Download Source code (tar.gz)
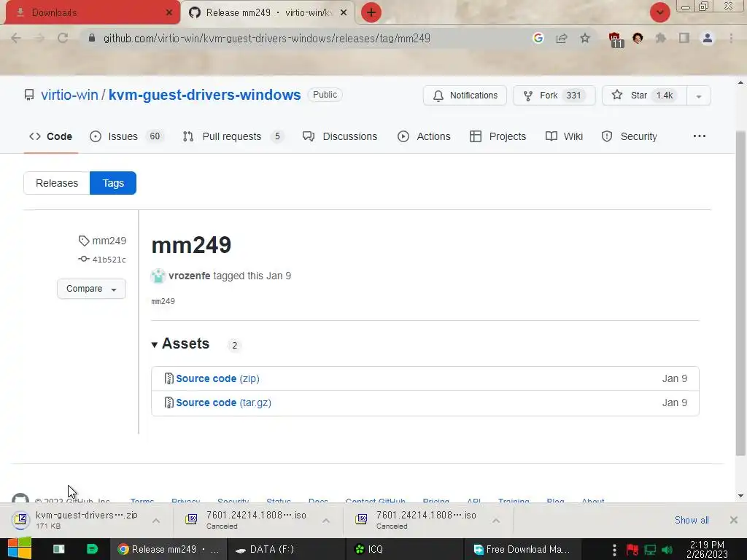 223,402
